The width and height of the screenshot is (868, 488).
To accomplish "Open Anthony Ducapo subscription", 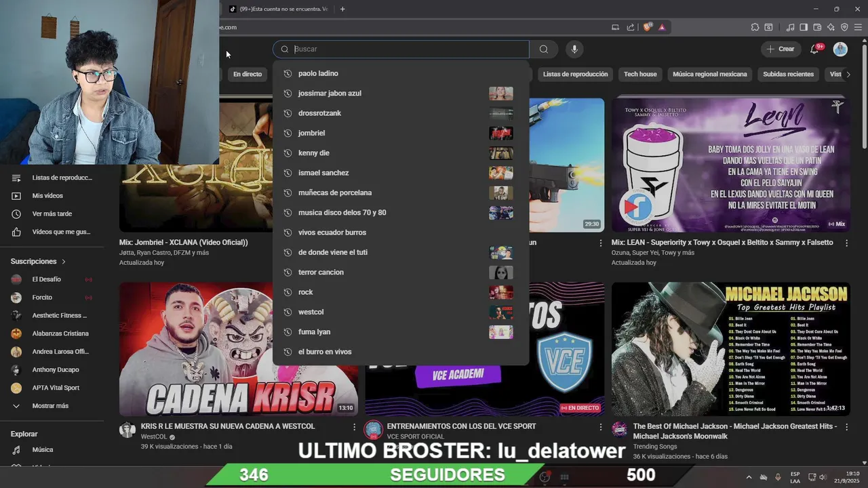I will (x=52, y=370).
